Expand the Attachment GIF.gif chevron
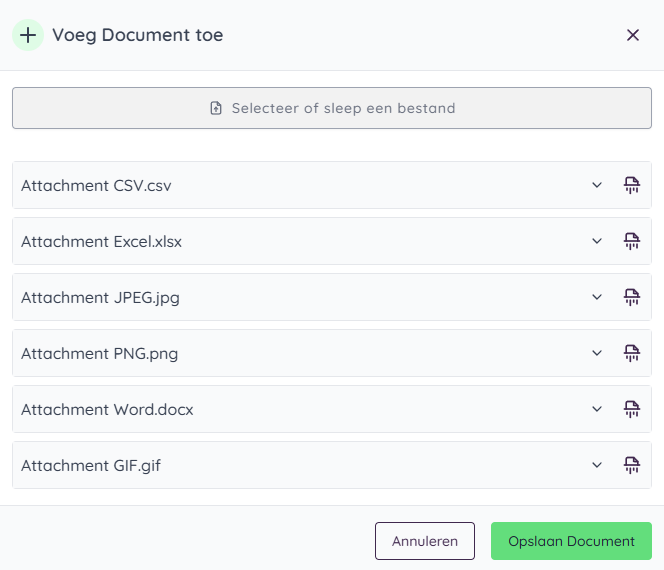This screenshot has height=570, width=664. (x=597, y=465)
